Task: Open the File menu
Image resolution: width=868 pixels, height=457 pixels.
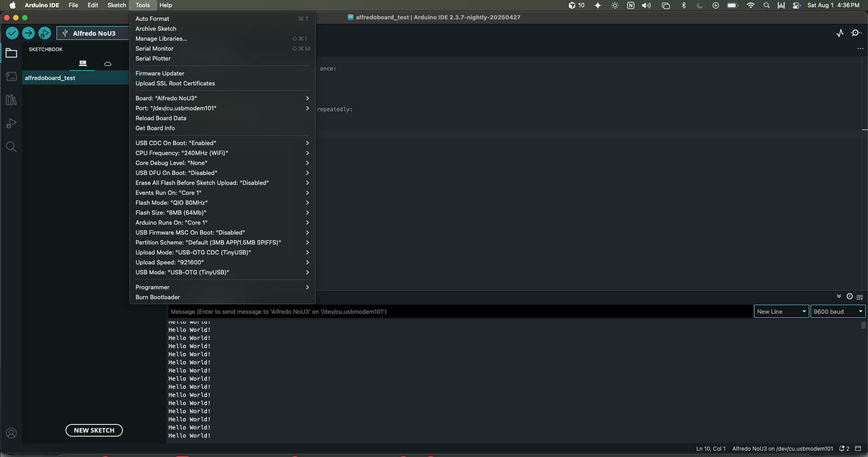Action: click(73, 5)
